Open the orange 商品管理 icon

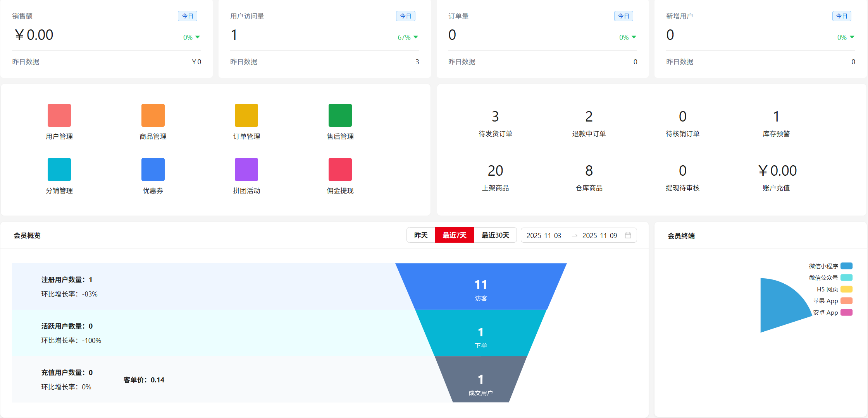coord(153,115)
